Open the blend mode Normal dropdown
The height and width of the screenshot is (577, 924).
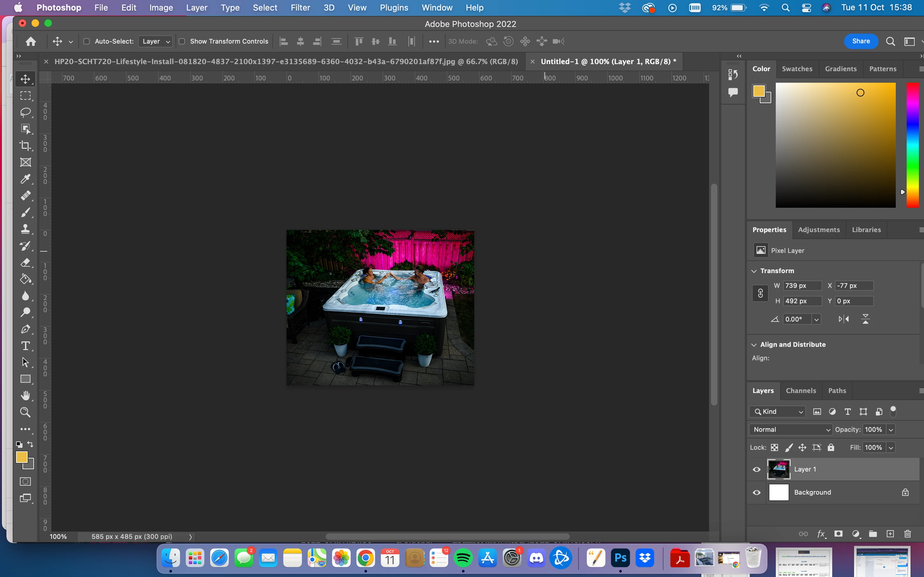point(790,429)
